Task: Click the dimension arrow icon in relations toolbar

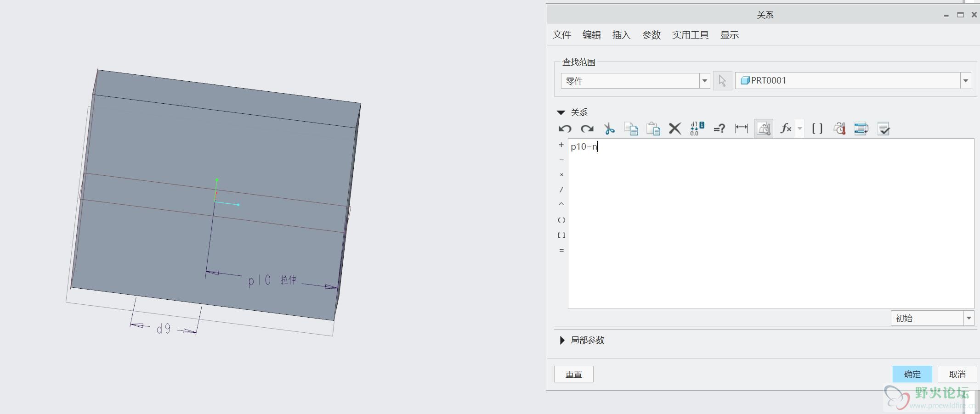Action: click(742, 129)
